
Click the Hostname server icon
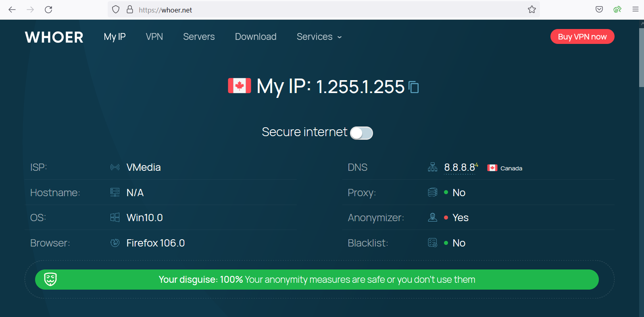[115, 192]
